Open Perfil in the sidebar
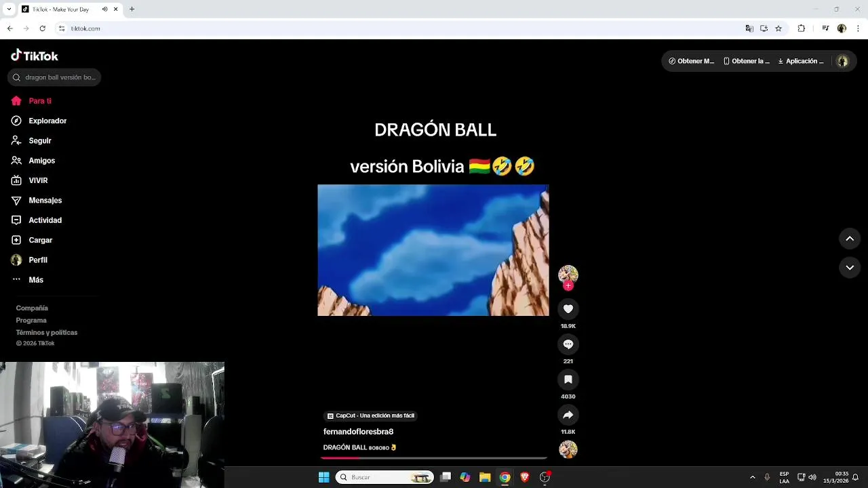The height and width of the screenshot is (488, 868). click(x=29, y=260)
